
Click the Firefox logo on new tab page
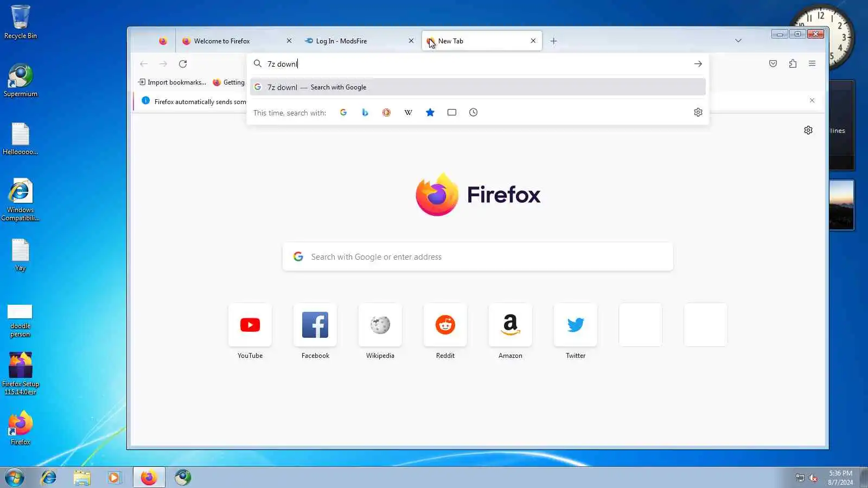click(478, 195)
